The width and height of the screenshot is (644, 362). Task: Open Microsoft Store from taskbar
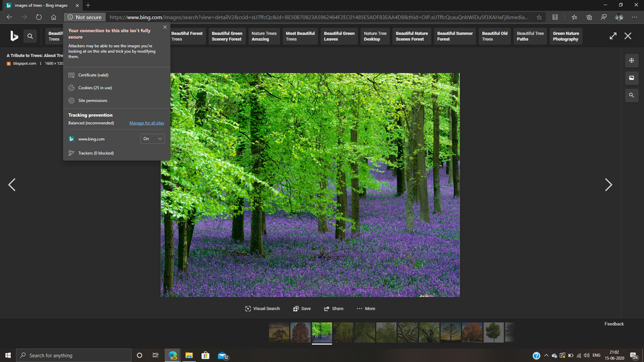(206, 355)
